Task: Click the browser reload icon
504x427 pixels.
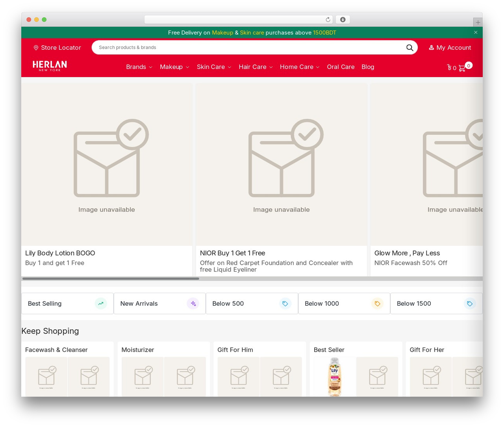Action: pos(328,20)
